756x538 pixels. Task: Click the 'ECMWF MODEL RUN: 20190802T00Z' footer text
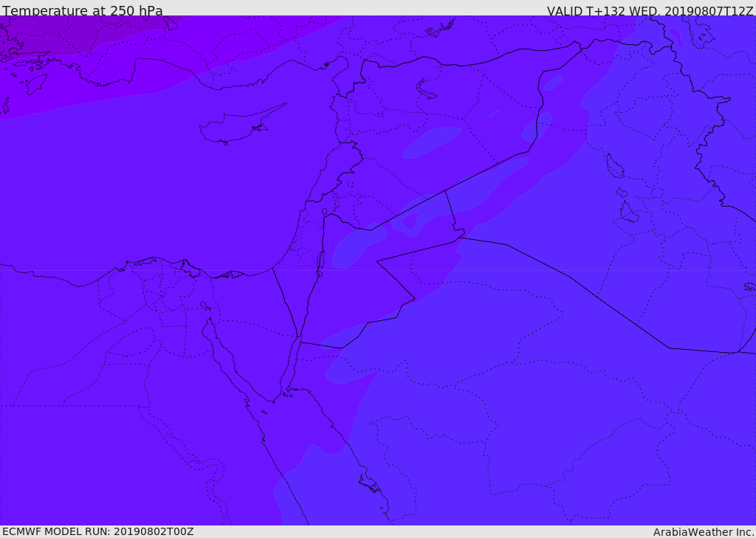(98, 531)
